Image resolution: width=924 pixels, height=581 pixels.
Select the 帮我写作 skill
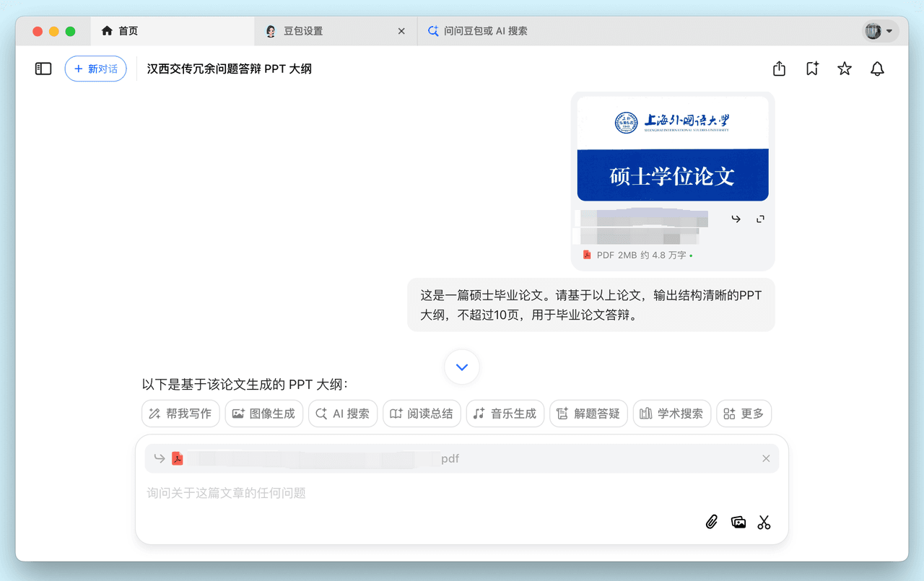pyautogui.click(x=180, y=414)
